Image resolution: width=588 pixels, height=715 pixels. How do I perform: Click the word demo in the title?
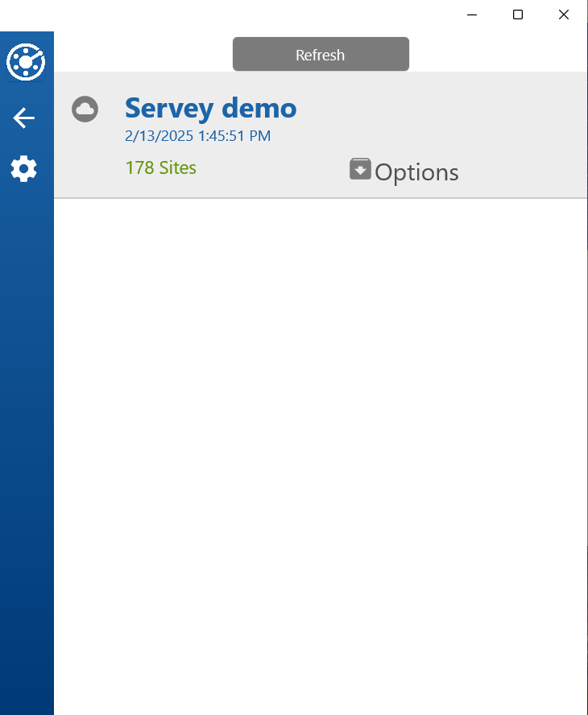click(259, 108)
